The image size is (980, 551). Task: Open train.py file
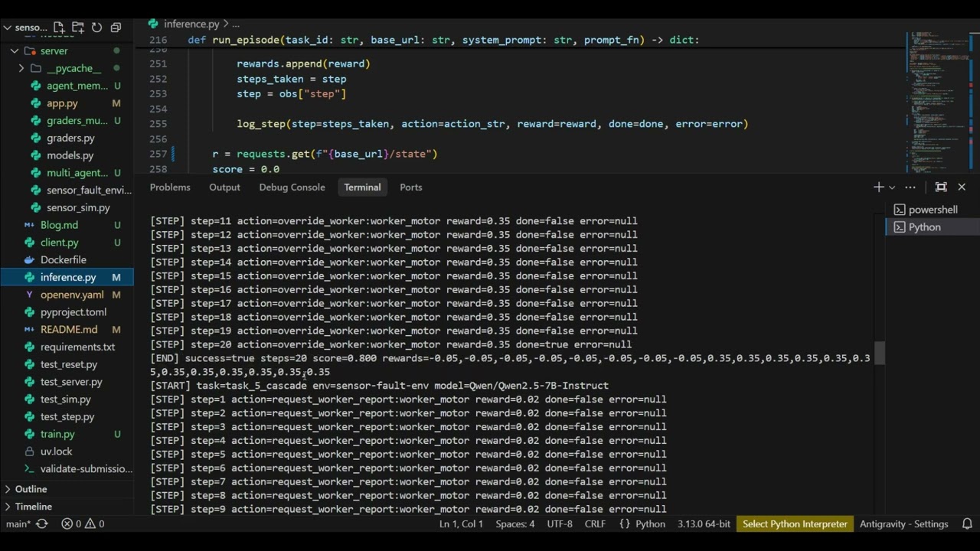pos(57,435)
